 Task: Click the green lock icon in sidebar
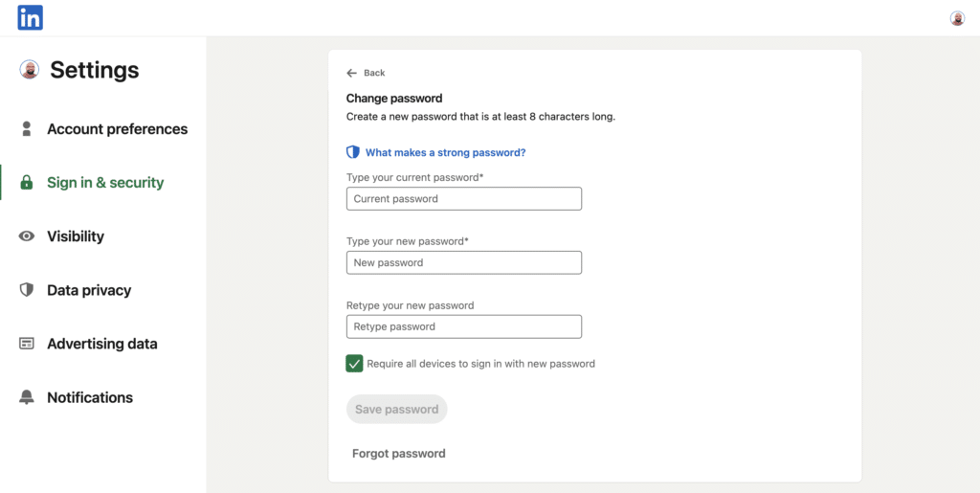click(x=26, y=183)
